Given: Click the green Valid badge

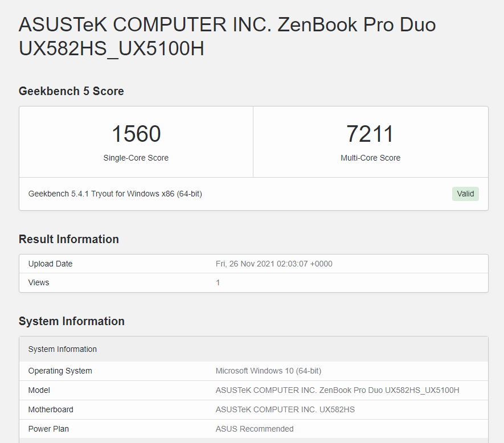Looking at the screenshot, I should pyautogui.click(x=465, y=194).
